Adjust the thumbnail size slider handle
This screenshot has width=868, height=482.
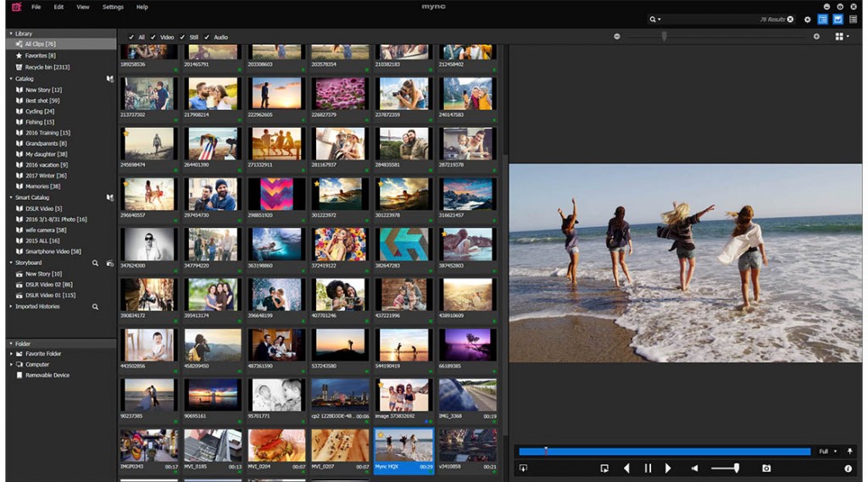point(664,36)
